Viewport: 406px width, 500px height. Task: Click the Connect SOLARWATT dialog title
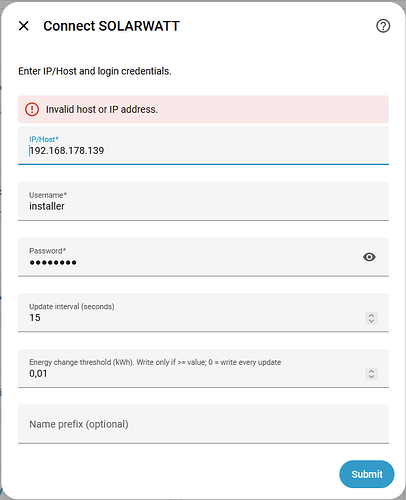(111, 26)
